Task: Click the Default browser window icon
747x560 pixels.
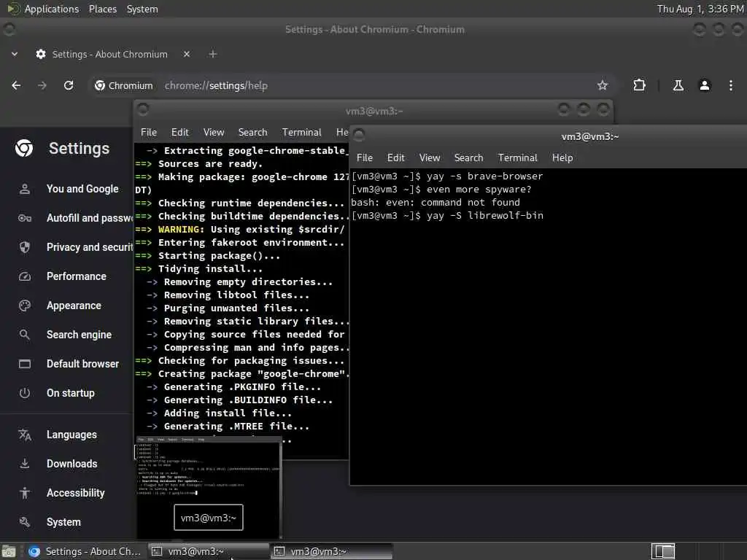Action: pos(25,364)
